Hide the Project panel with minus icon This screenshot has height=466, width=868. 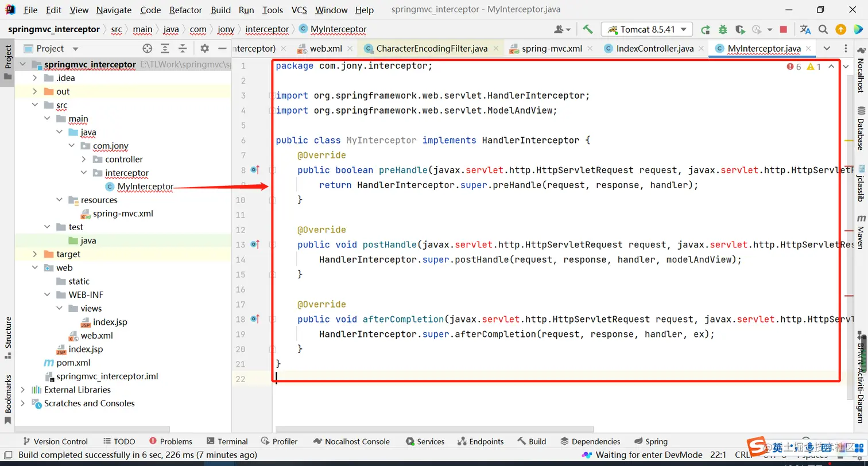tap(222, 48)
